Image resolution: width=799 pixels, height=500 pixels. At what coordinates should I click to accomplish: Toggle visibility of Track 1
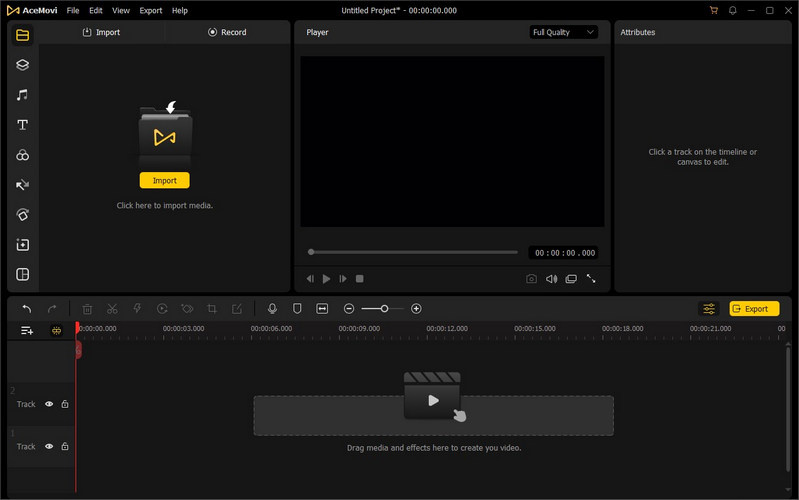[x=49, y=447]
